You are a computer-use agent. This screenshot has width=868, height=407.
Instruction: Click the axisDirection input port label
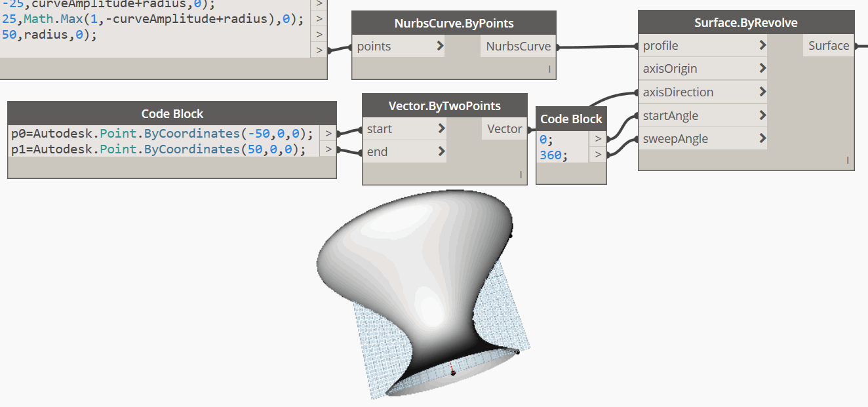(x=678, y=92)
